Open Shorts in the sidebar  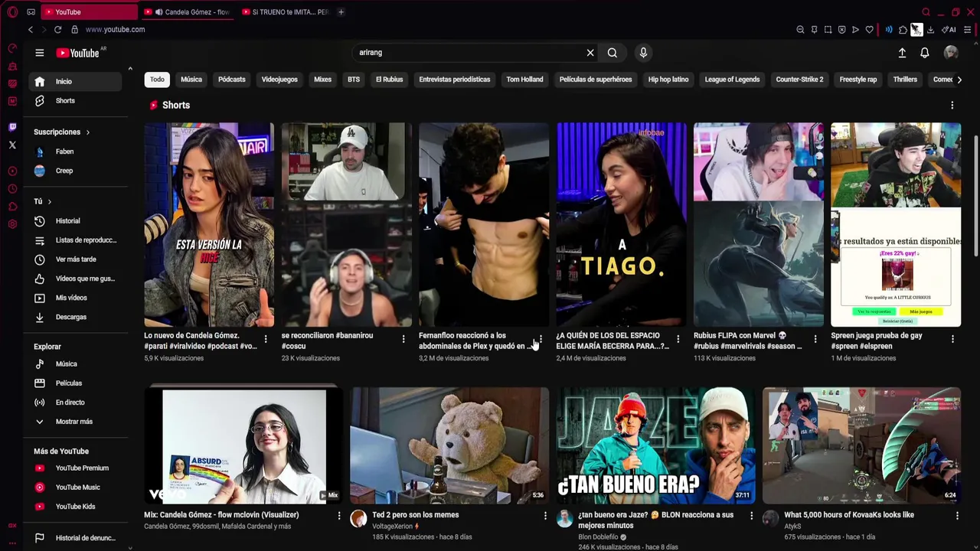76,101
